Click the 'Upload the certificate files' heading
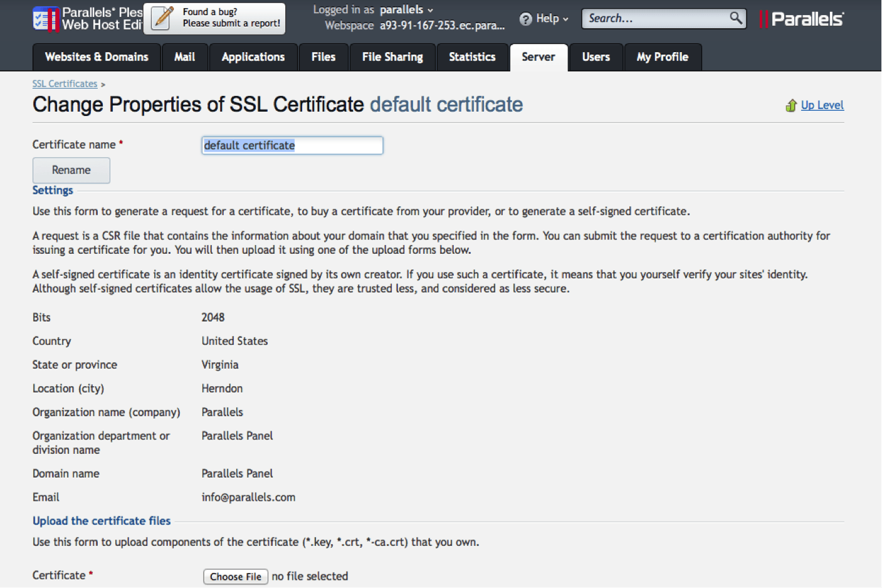 [102, 521]
